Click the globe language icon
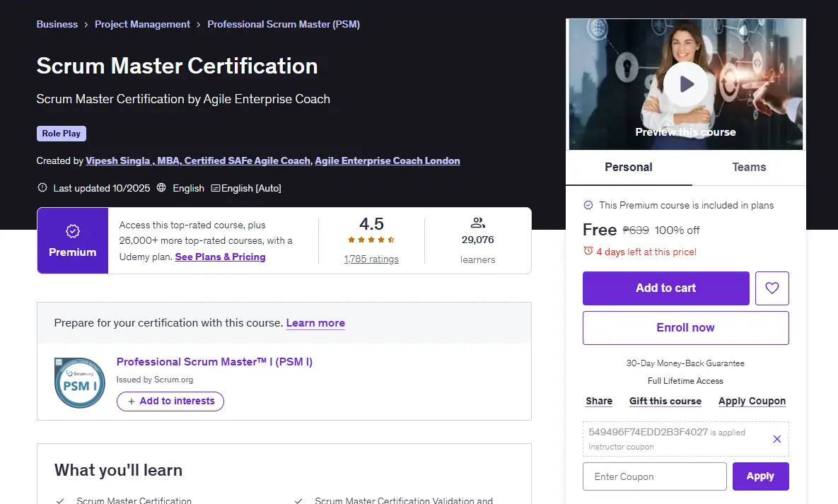This screenshot has height=504, width=838. tap(161, 187)
